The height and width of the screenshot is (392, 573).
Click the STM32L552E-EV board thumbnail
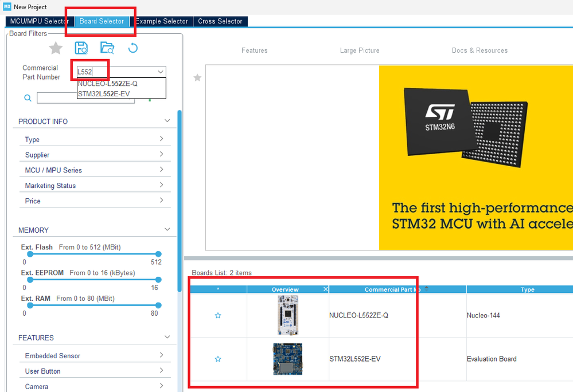tap(288, 359)
